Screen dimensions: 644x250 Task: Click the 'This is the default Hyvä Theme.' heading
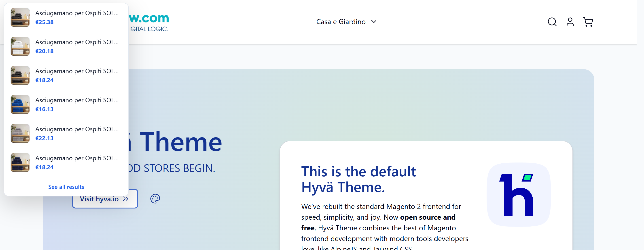coord(358,179)
